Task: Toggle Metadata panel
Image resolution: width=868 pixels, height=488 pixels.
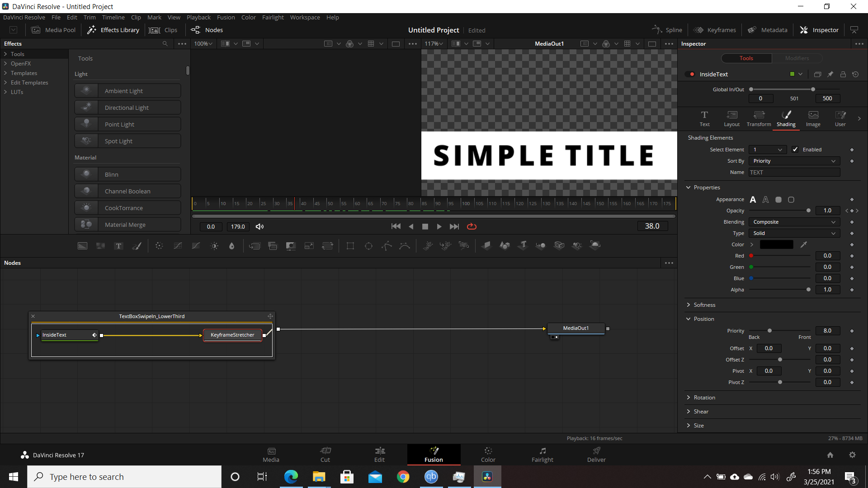Action: point(767,30)
